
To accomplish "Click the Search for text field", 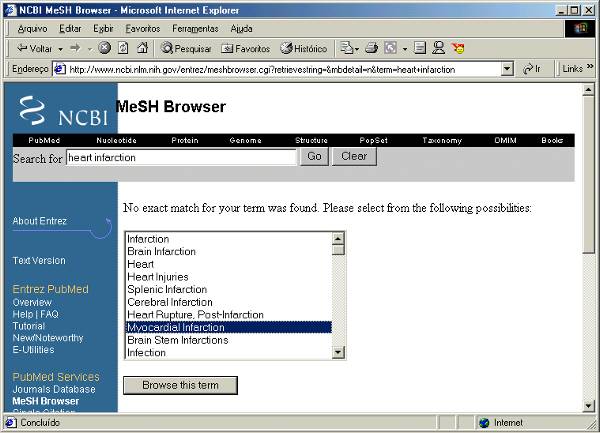I will click(181, 157).
